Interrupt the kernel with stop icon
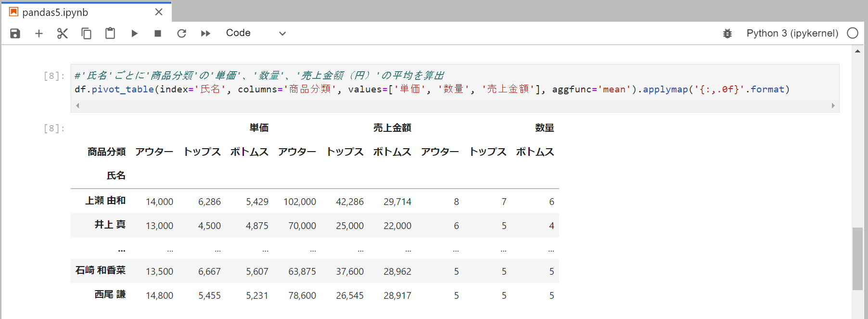This screenshot has width=868, height=319. 158,33
